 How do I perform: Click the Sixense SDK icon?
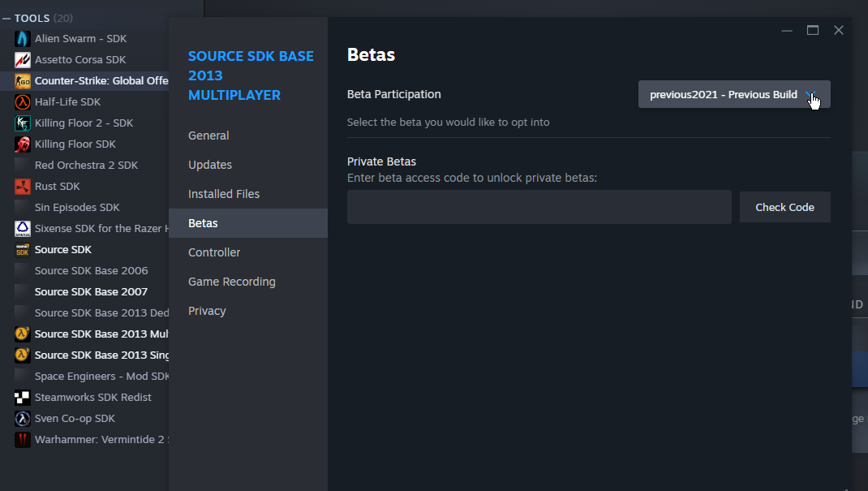[22, 229]
